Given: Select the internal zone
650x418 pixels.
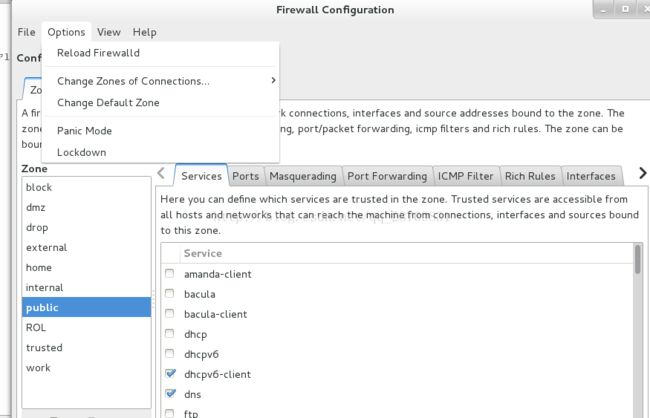Looking at the screenshot, I should point(86,287).
